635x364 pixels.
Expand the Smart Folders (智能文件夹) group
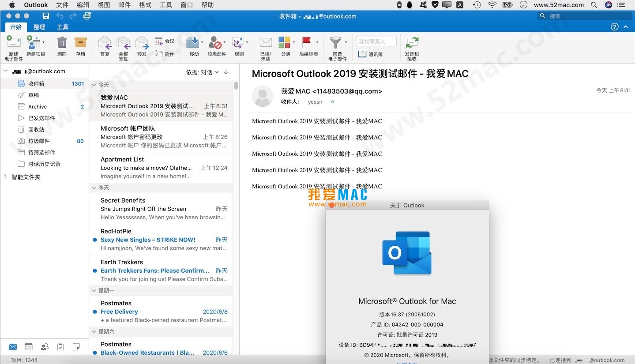click(x=6, y=177)
